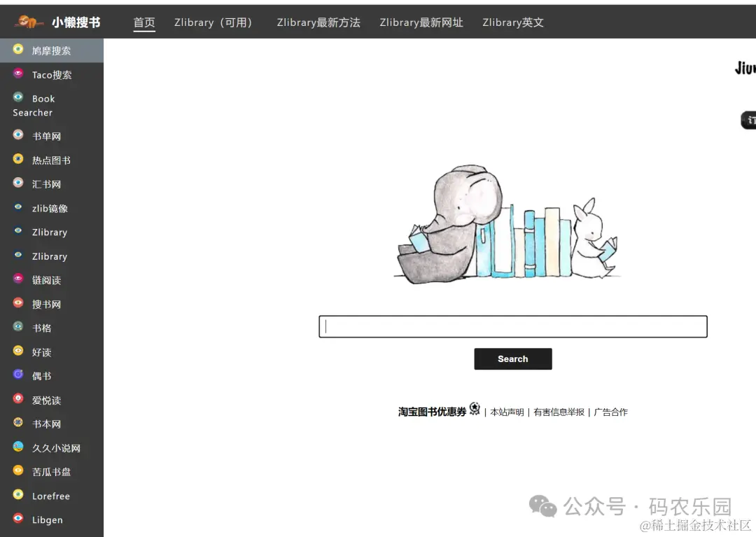Click the eye icon beside zlib镜像
756x537 pixels.
point(17,207)
